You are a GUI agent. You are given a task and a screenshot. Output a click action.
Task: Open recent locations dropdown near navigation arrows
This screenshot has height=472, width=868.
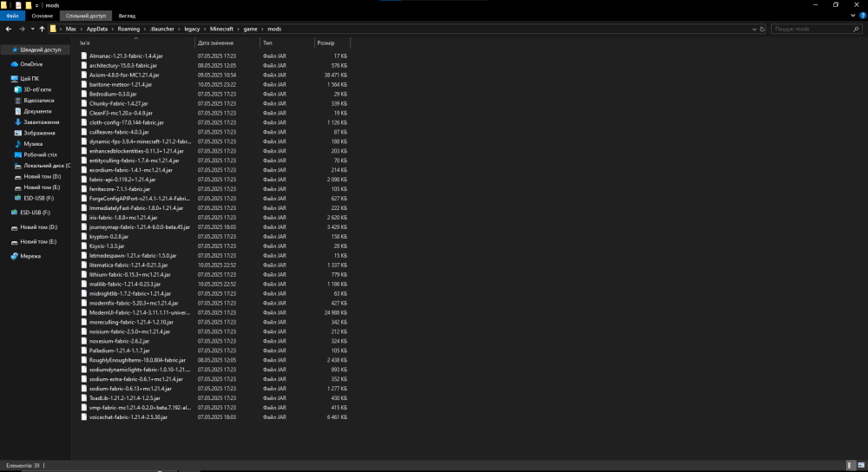coord(33,29)
